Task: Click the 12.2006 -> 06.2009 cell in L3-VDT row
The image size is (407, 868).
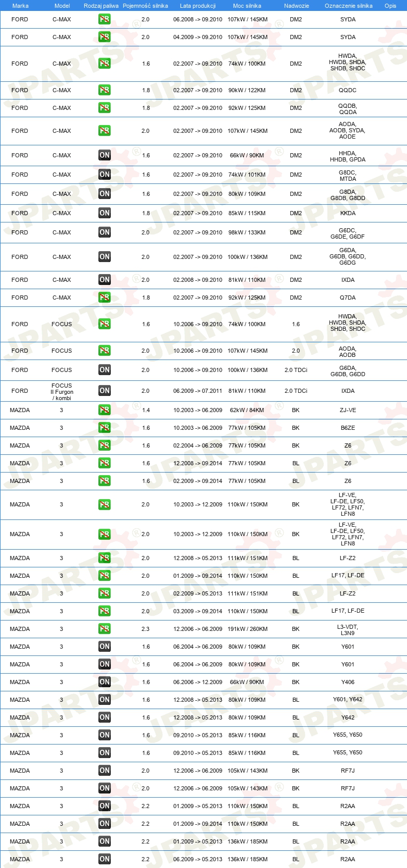Action: (198, 629)
